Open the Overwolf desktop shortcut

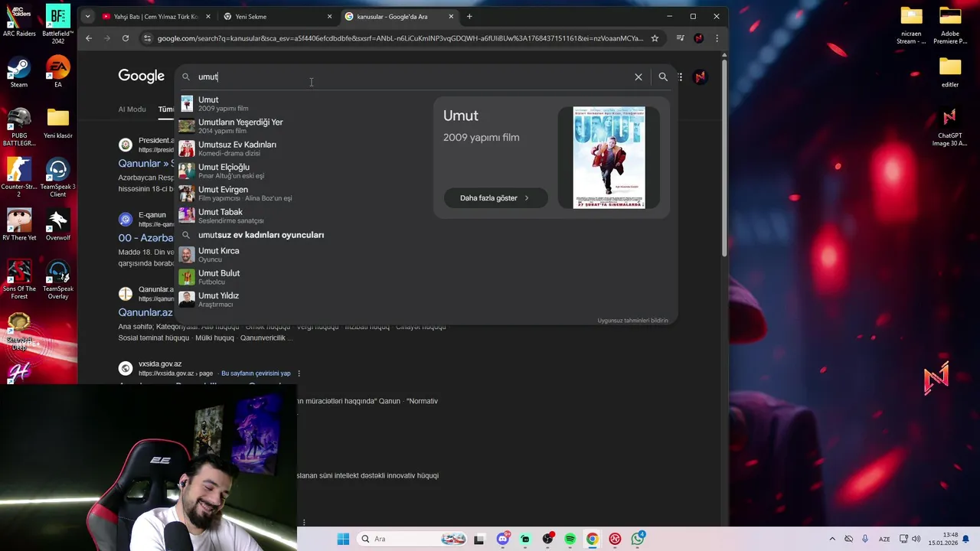pos(57,224)
